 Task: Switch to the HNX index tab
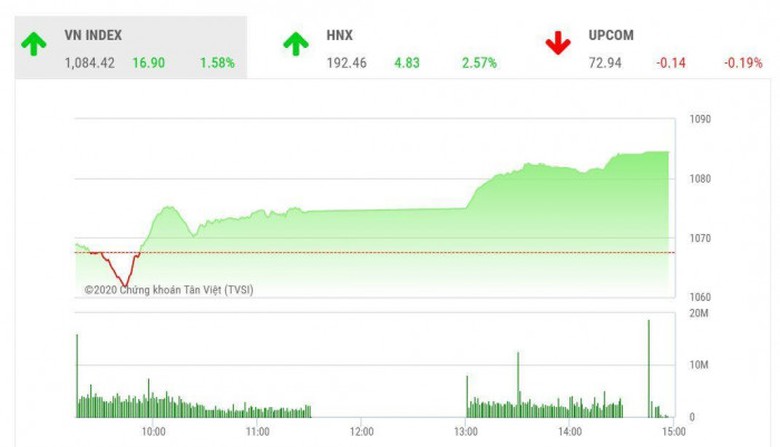pyautogui.click(x=339, y=35)
